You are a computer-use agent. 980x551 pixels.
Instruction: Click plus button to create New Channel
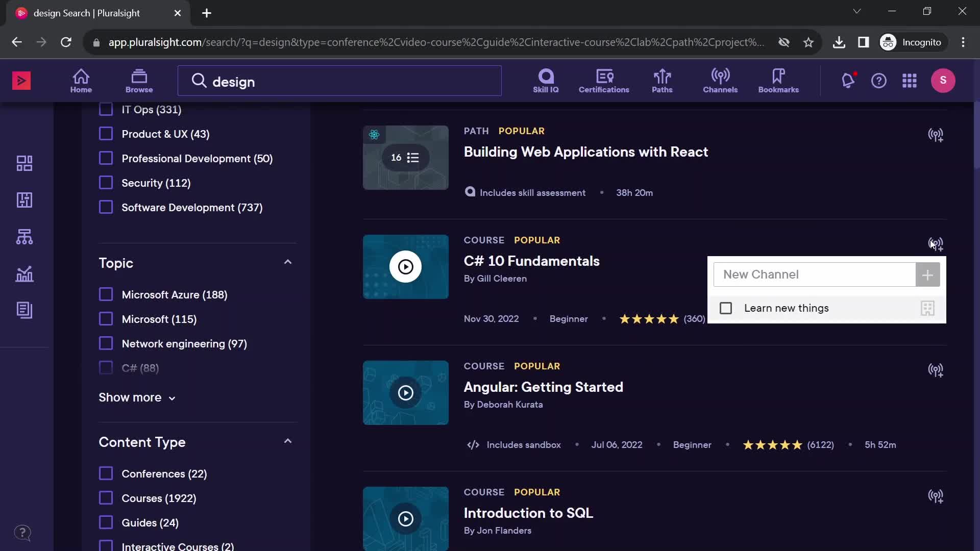coord(928,275)
